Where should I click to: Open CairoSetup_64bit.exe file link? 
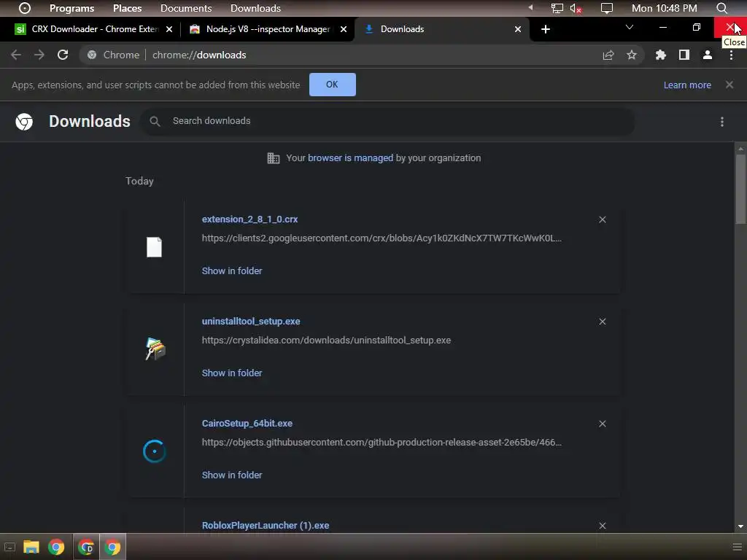(247, 424)
